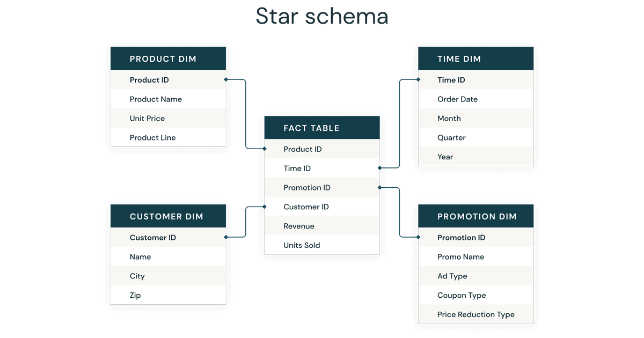Image resolution: width=644 pixels, height=338 pixels.
Task: Click Revenue in the fact table
Action: click(299, 226)
